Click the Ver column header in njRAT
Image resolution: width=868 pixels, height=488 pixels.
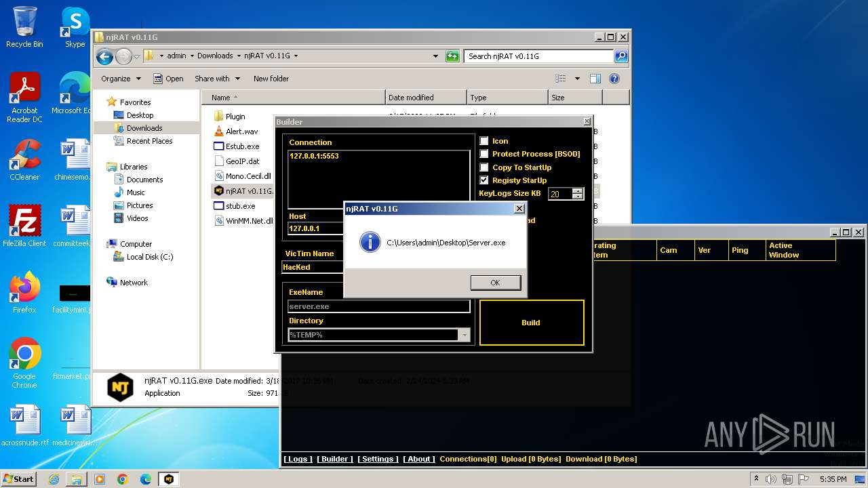(x=711, y=250)
